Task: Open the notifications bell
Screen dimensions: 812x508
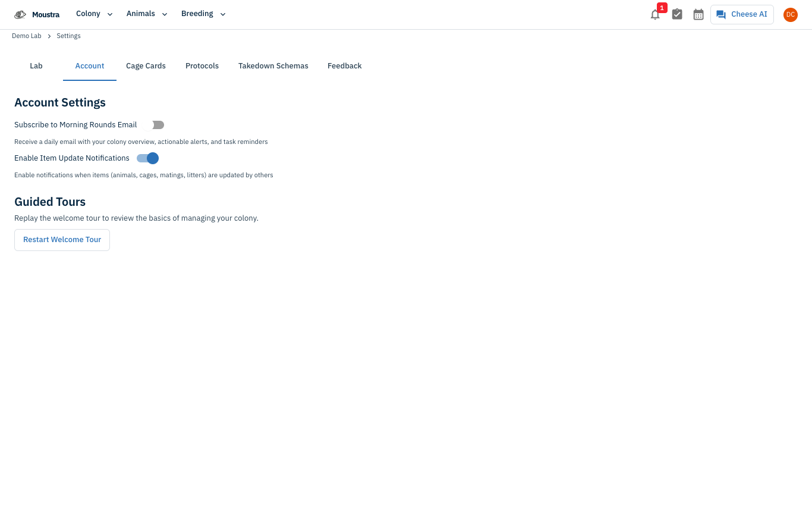Action: point(655,15)
